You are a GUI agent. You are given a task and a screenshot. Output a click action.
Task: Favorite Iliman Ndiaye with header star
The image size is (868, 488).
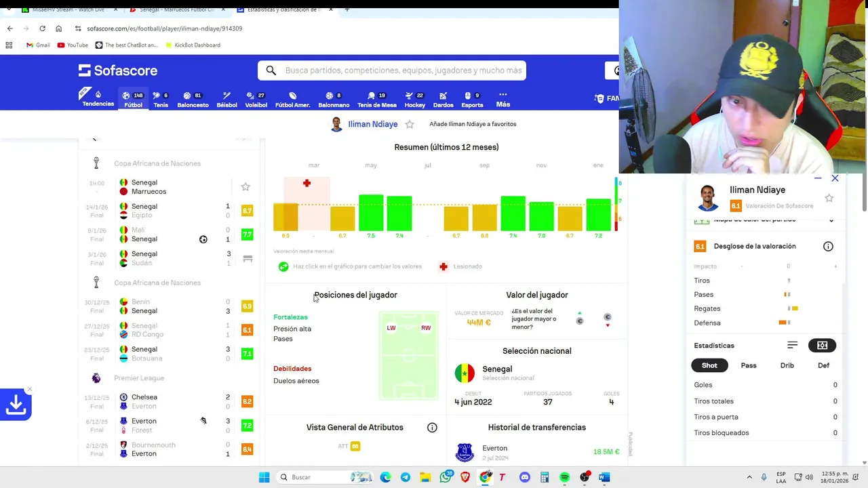coord(410,125)
